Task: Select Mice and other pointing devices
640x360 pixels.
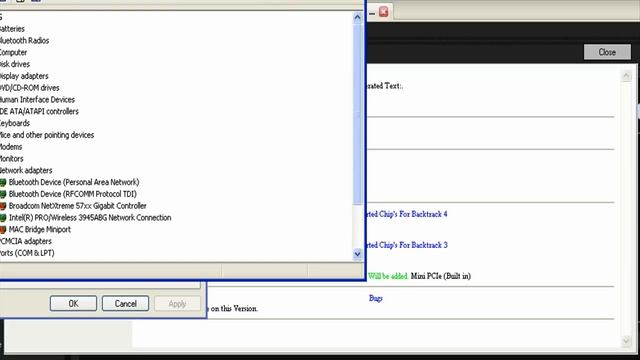Action: point(47,135)
